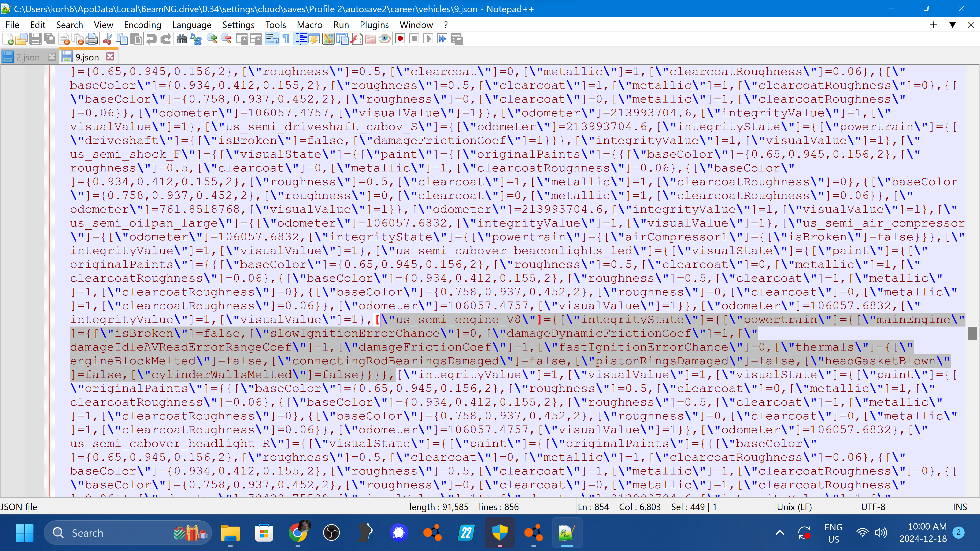Click the Save All icon
Screen dimensions: 980x551
pos(50,39)
